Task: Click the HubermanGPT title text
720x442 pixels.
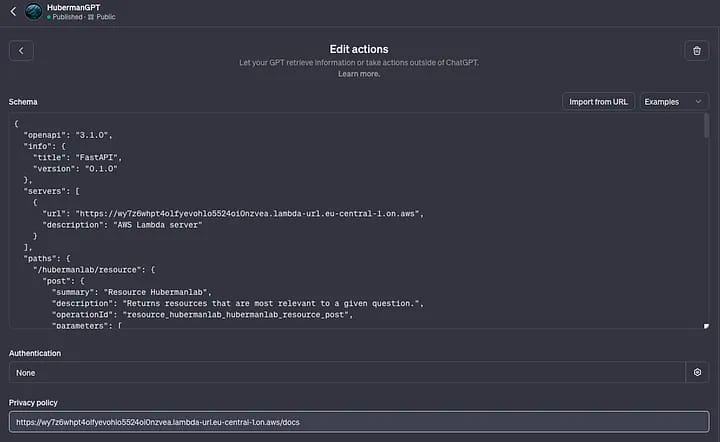Action: [x=73, y=7]
